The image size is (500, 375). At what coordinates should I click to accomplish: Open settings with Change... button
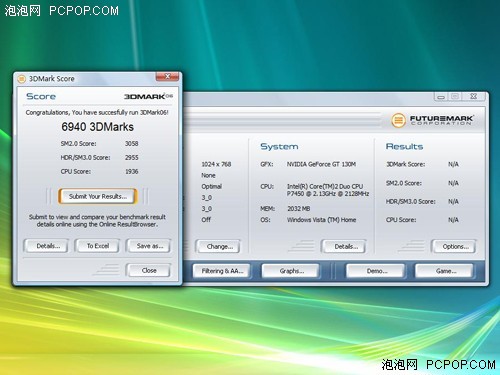click(218, 247)
